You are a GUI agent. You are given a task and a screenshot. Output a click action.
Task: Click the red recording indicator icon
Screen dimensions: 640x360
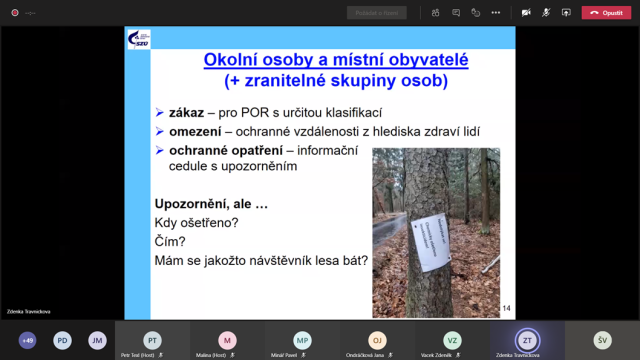[x=15, y=13]
